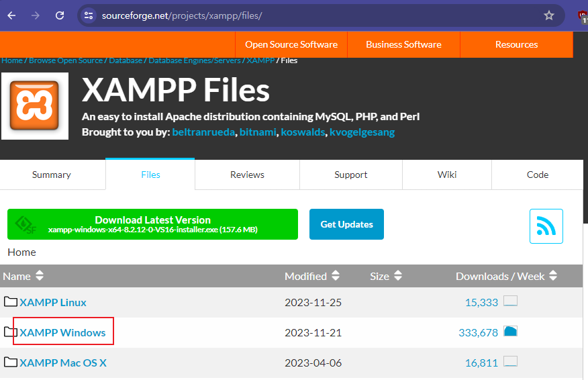Click the XAMPP Files page heading
Image resolution: width=588 pixels, height=380 pixels.
tap(175, 90)
